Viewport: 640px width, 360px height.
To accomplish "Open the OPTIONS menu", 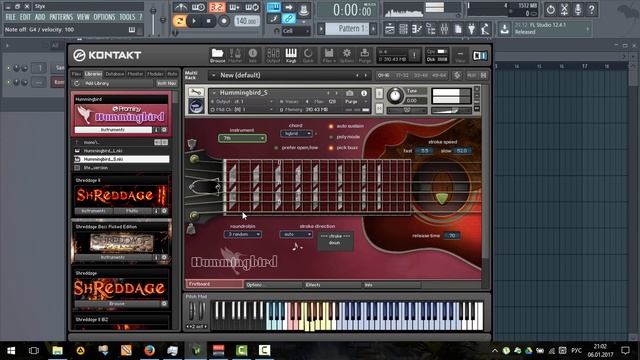I will pyautogui.click(x=104, y=17).
